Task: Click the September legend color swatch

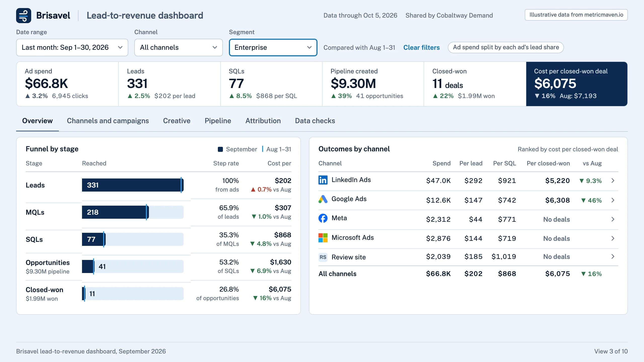Action: (x=220, y=149)
